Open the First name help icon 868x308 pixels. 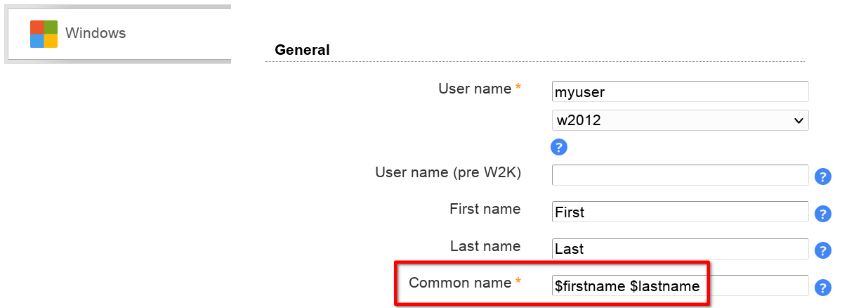tap(822, 214)
